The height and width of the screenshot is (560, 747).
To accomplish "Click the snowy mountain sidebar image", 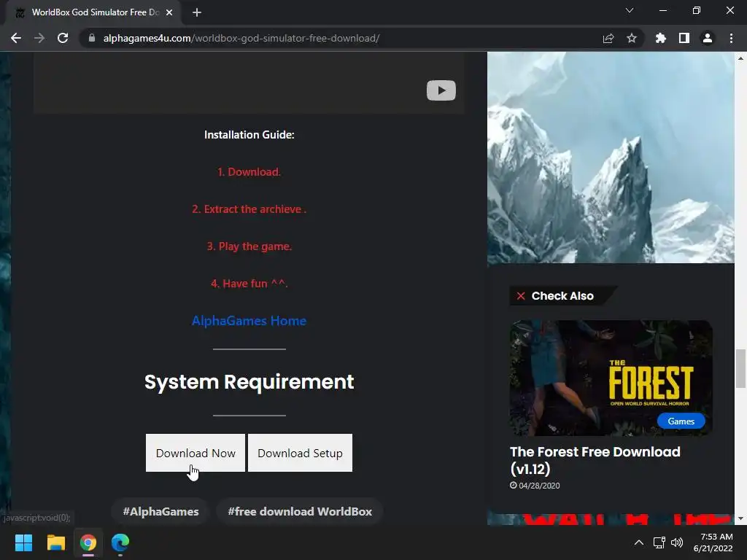I will click(611, 157).
